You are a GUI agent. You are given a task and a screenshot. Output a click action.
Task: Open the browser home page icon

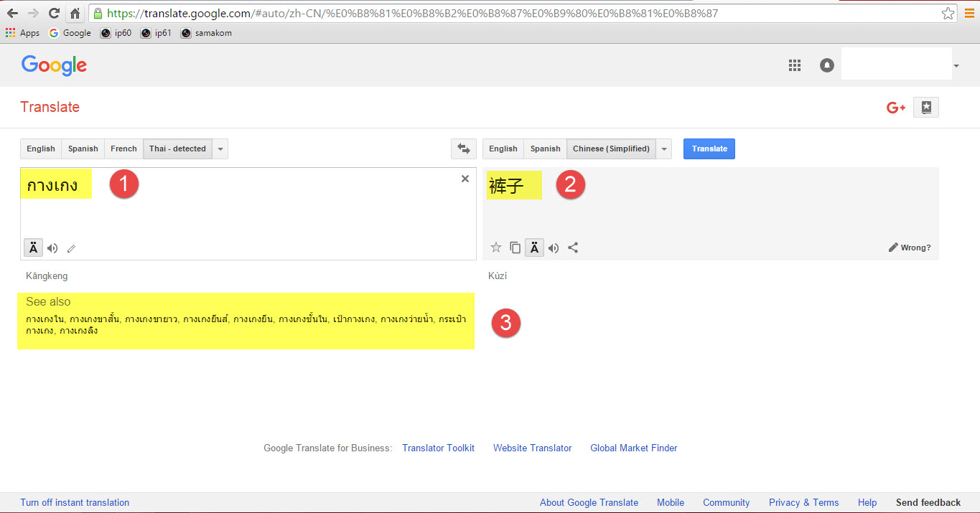[75, 13]
